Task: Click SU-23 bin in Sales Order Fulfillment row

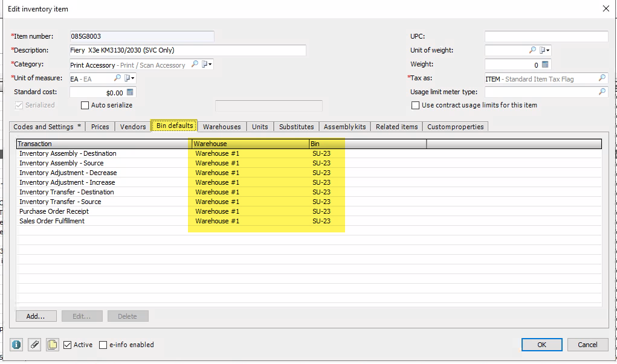Action: coord(321,221)
